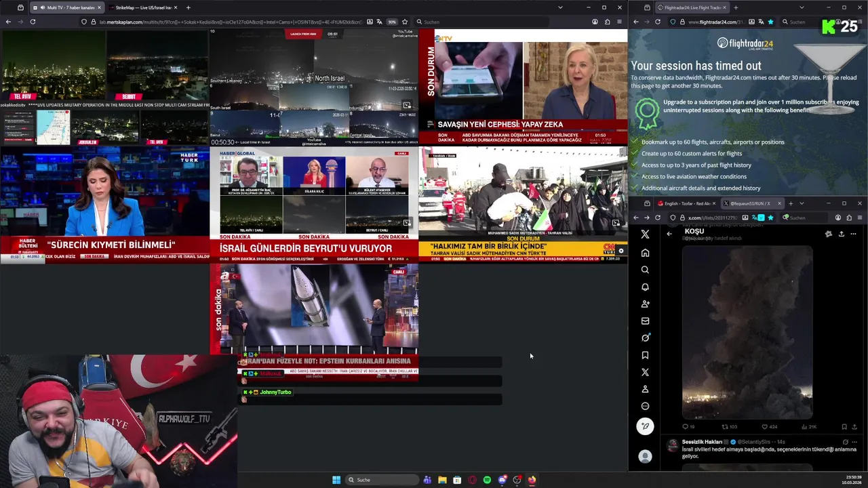Screen dimensions: 868x488
Task: Share the KOŞU list via upload icon
Action: [841, 234]
